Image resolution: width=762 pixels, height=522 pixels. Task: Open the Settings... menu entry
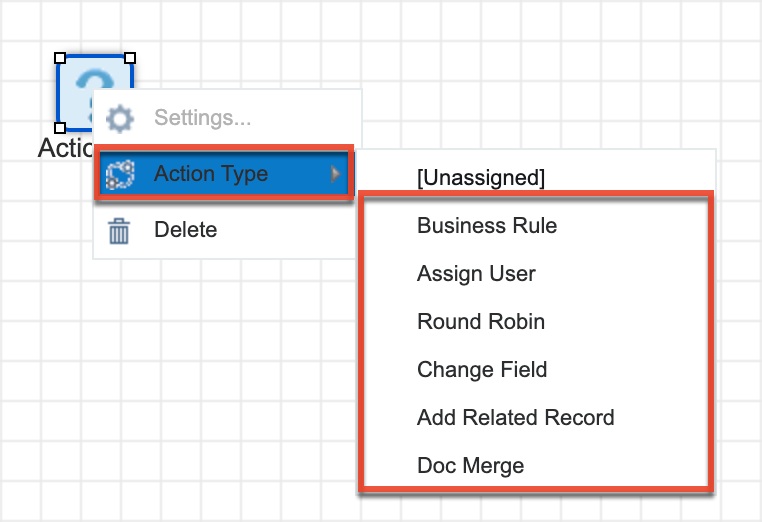[202, 119]
